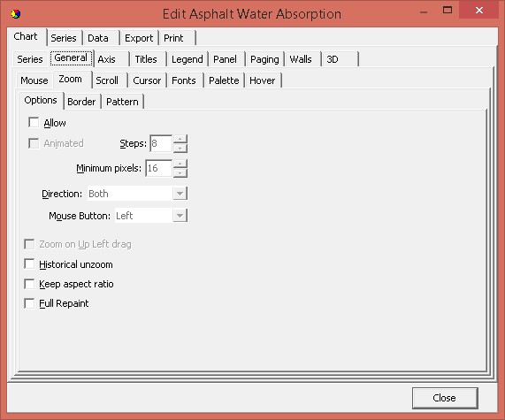Select the Options tab under Zoom

tap(41, 100)
